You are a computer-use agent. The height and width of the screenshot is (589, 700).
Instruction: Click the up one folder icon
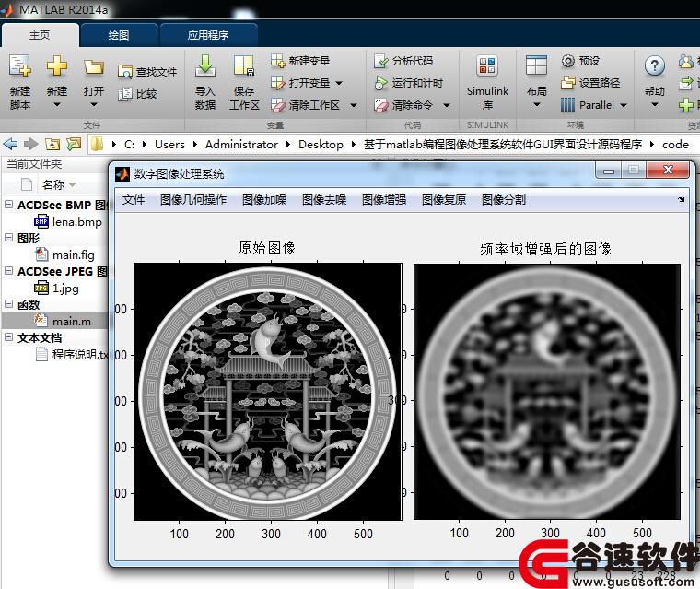[x=52, y=144]
